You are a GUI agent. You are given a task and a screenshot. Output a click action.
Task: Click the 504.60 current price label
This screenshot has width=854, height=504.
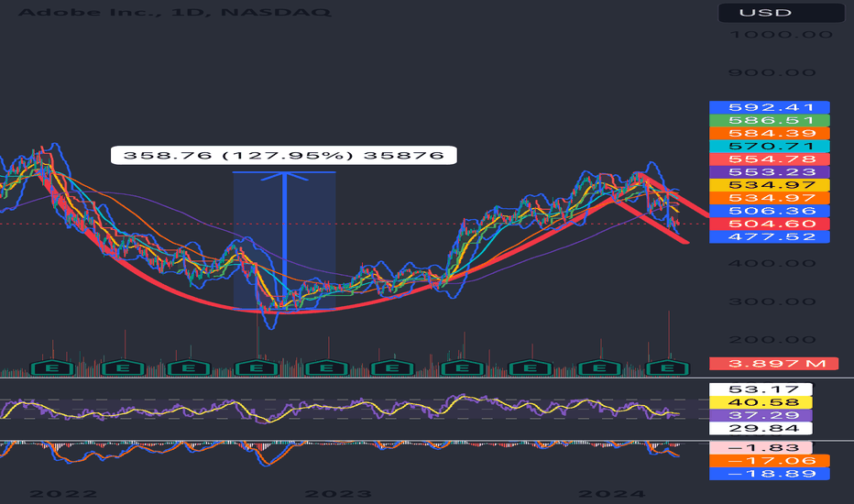[x=770, y=224]
